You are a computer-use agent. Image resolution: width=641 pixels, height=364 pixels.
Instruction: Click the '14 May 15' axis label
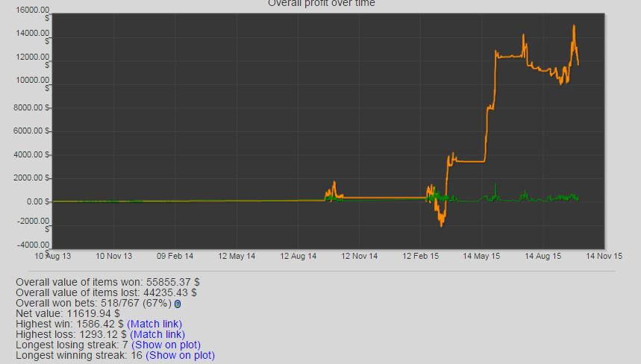pos(481,256)
